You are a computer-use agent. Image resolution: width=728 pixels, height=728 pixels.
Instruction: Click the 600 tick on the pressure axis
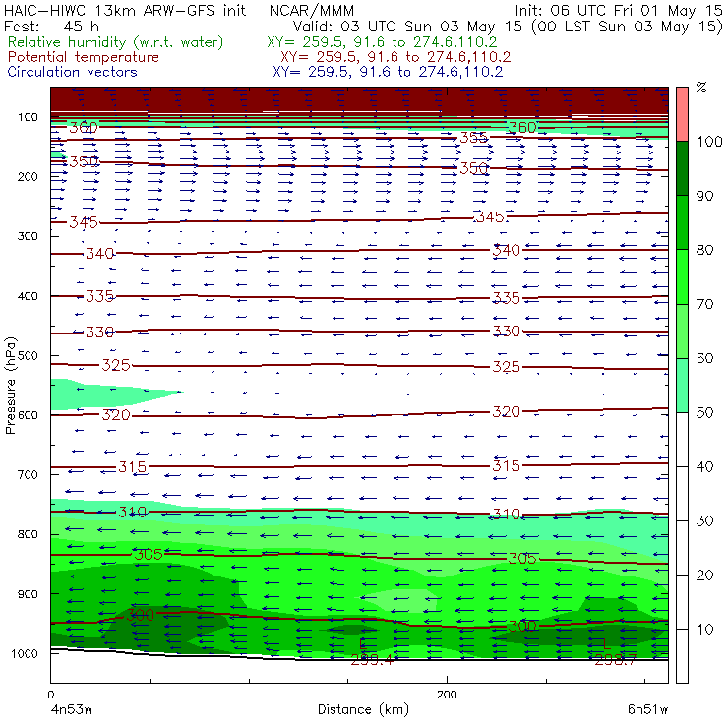pos(28,415)
